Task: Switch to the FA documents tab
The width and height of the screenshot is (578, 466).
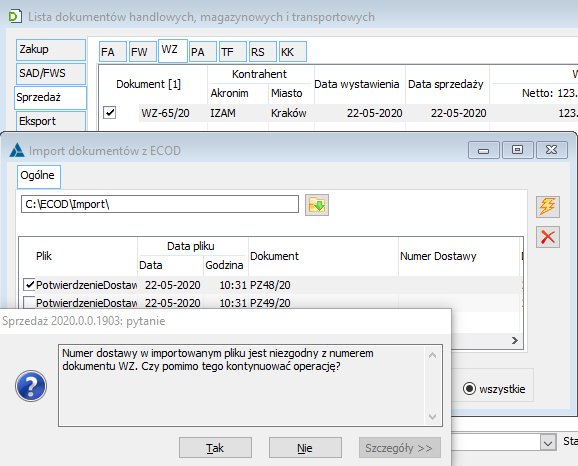Action: click(113, 52)
